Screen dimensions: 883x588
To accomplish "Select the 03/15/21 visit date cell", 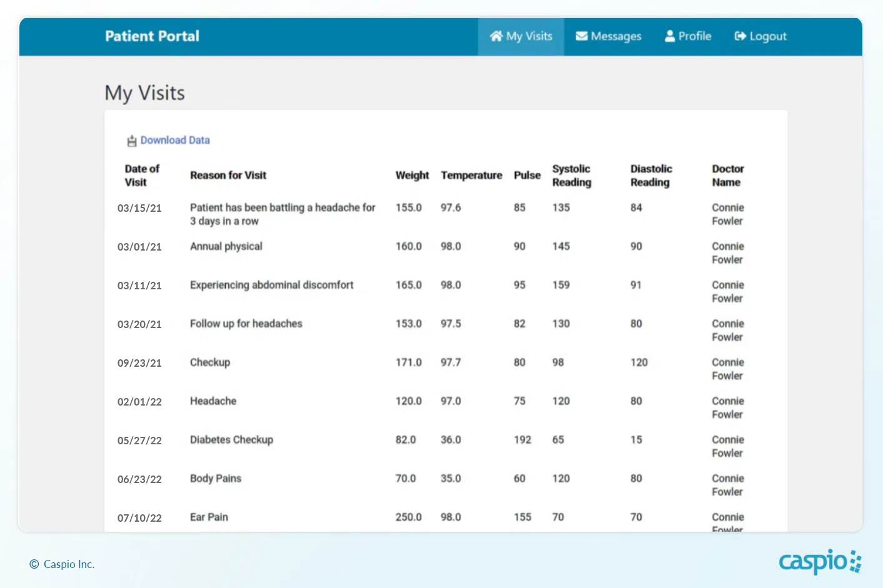I will [139, 208].
